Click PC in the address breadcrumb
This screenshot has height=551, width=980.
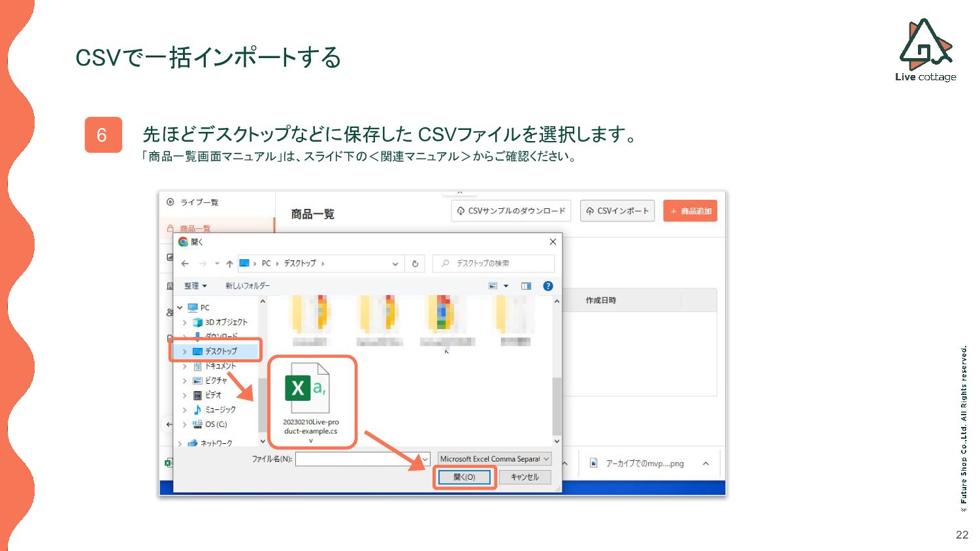[266, 263]
